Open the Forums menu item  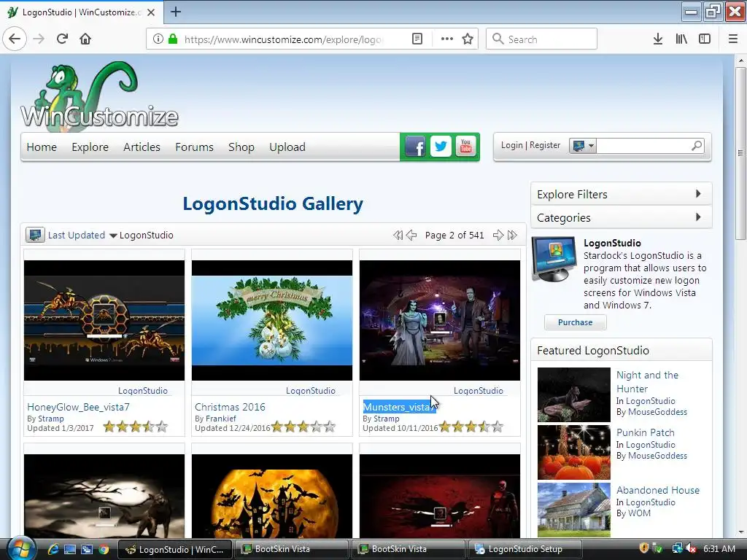click(x=194, y=147)
